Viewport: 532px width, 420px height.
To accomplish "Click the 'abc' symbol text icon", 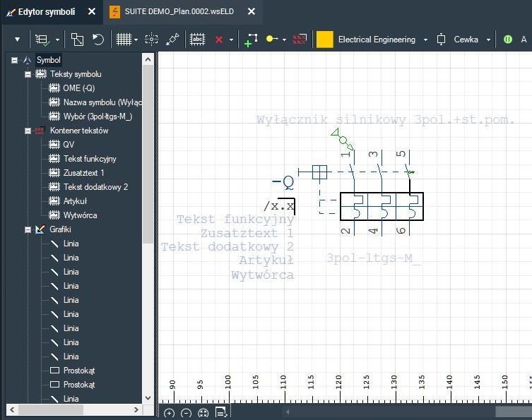I will (x=197, y=40).
